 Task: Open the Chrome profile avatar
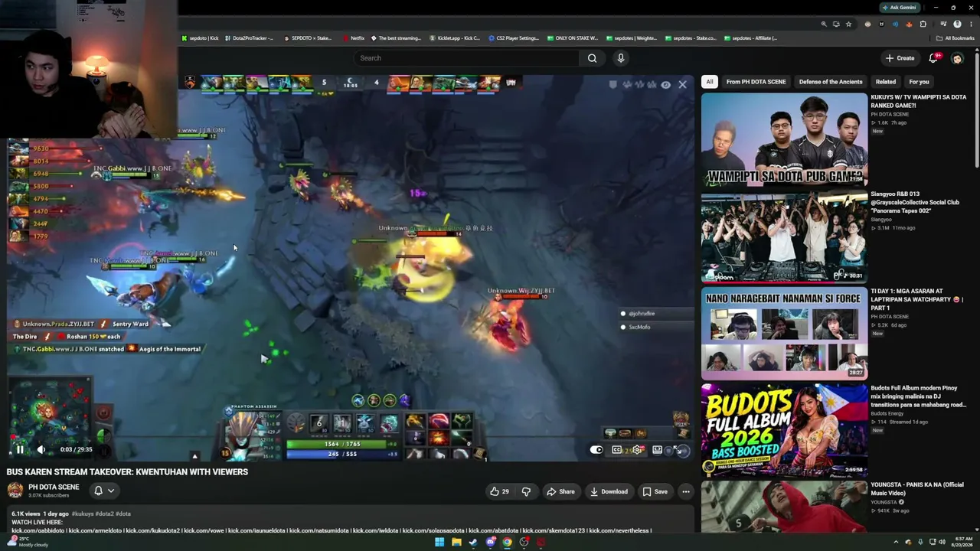click(x=957, y=24)
